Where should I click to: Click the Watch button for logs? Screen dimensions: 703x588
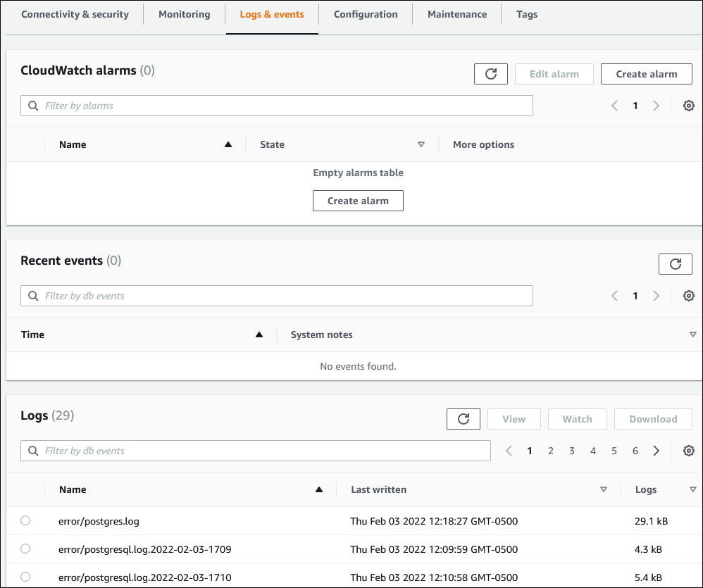click(577, 418)
